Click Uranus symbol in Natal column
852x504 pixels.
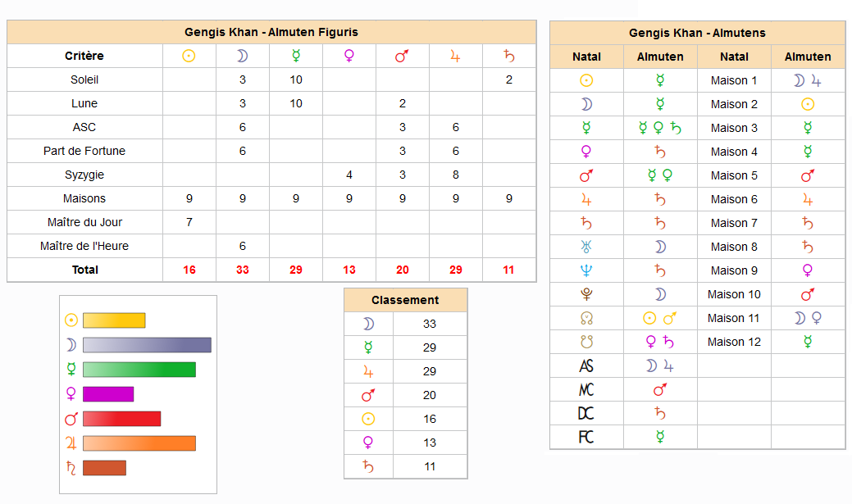click(x=586, y=247)
